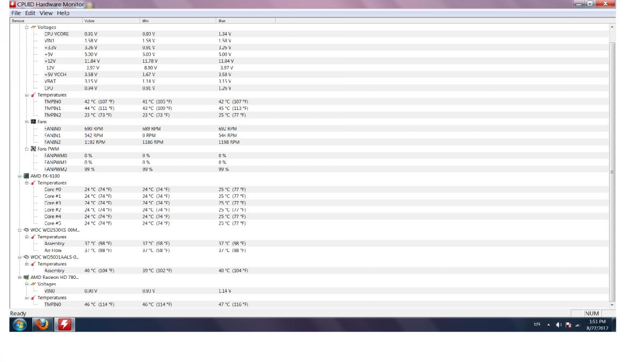Click the AMD Radeon HD graphics card icon

(26, 277)
